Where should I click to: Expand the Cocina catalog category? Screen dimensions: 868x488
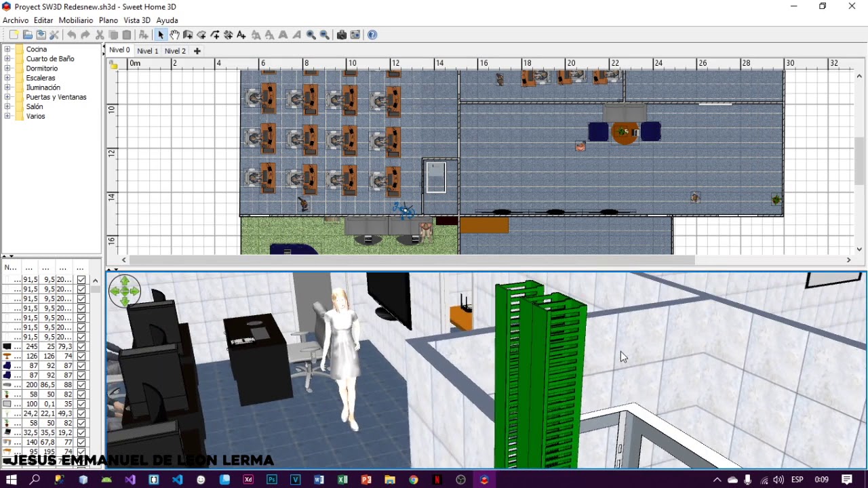(7, 49)
